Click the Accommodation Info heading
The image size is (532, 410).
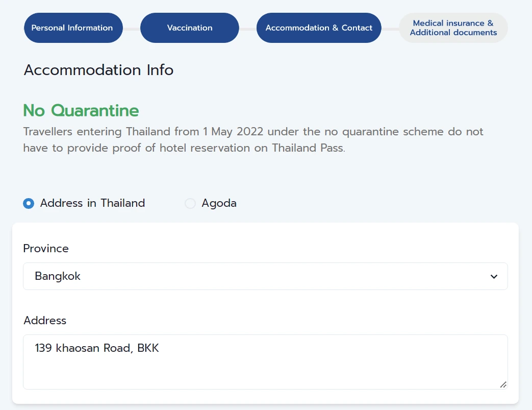point(98,70)
